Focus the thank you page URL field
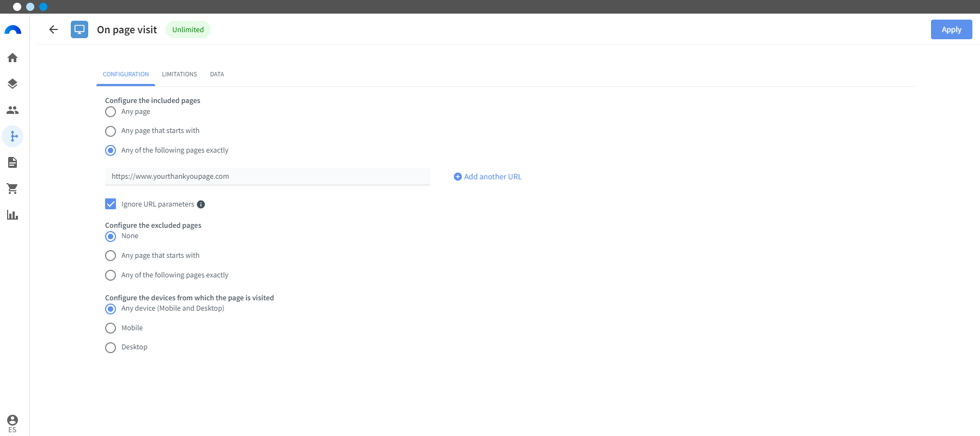The height and width of the screenshot is (436, 980). point(267,177)
